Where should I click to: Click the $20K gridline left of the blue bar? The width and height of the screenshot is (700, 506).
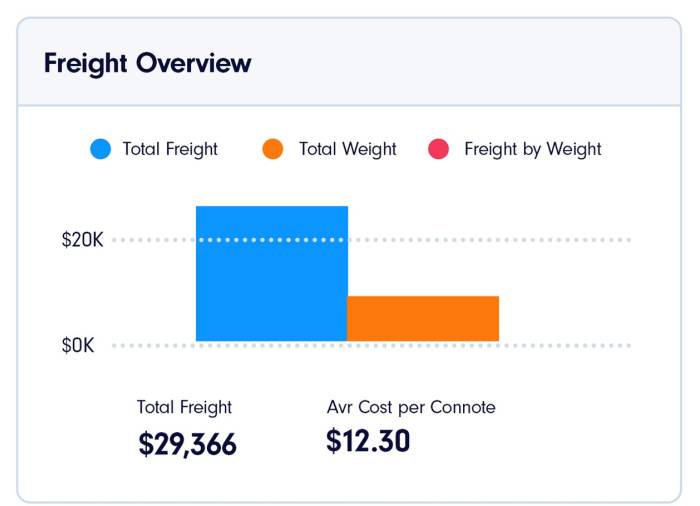pyautogui.click(x=153, y=240)
